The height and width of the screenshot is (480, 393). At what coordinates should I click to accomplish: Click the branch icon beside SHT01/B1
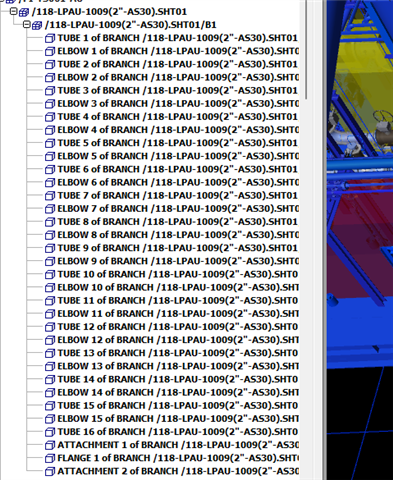pyautogui.click(x=37, y=26)
